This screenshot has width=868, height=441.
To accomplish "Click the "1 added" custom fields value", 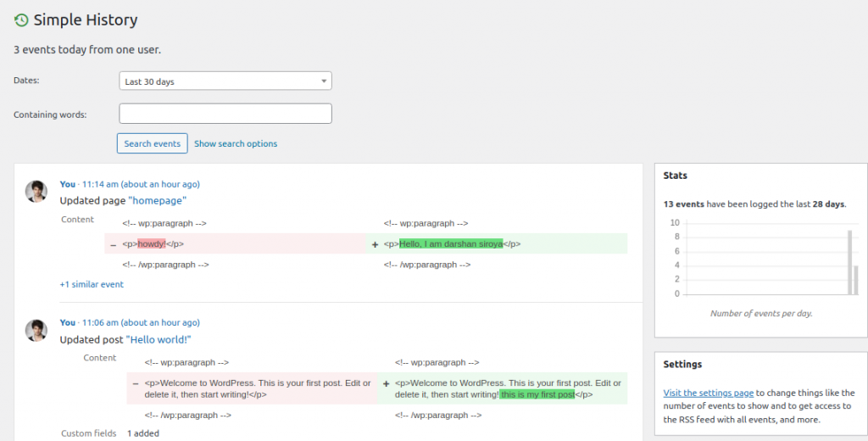I will coord(142,433).
